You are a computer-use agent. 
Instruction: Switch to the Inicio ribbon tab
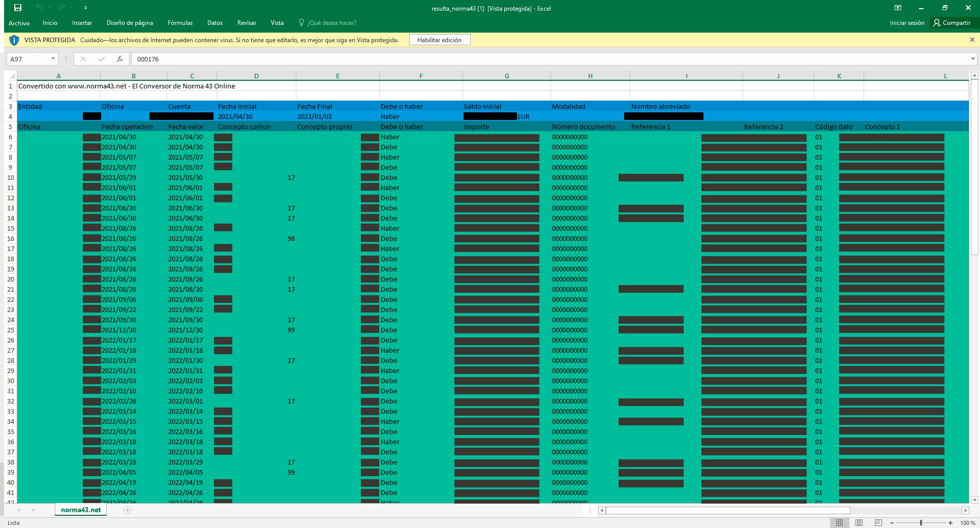click(50, 23)
